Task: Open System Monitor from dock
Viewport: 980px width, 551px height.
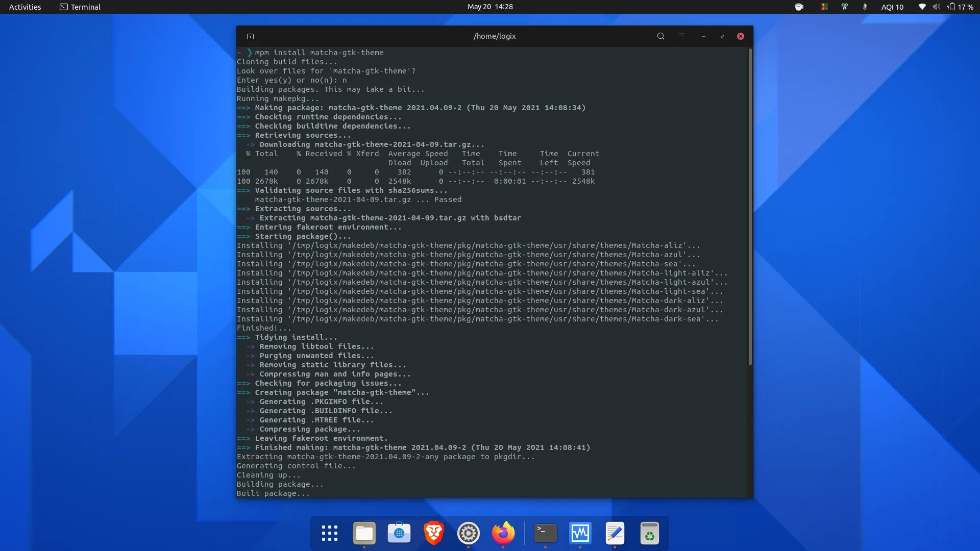Action: pyautogui.click(x=580, y=533)
